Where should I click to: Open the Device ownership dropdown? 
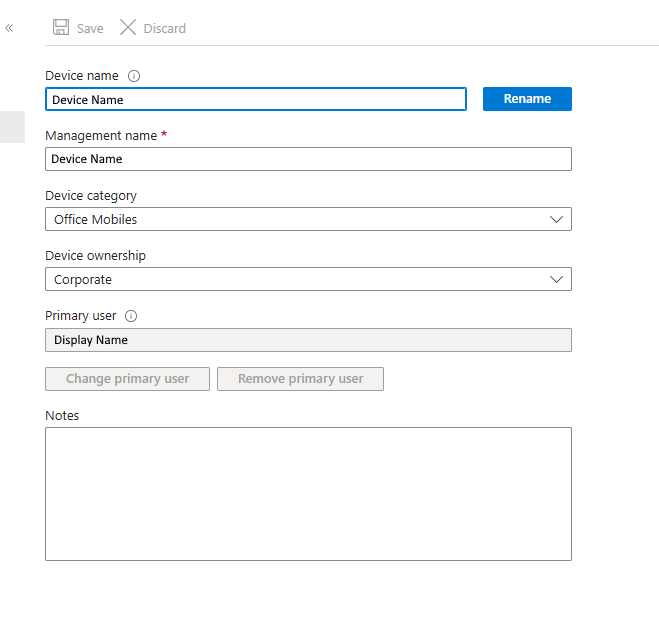pos(308,279)
